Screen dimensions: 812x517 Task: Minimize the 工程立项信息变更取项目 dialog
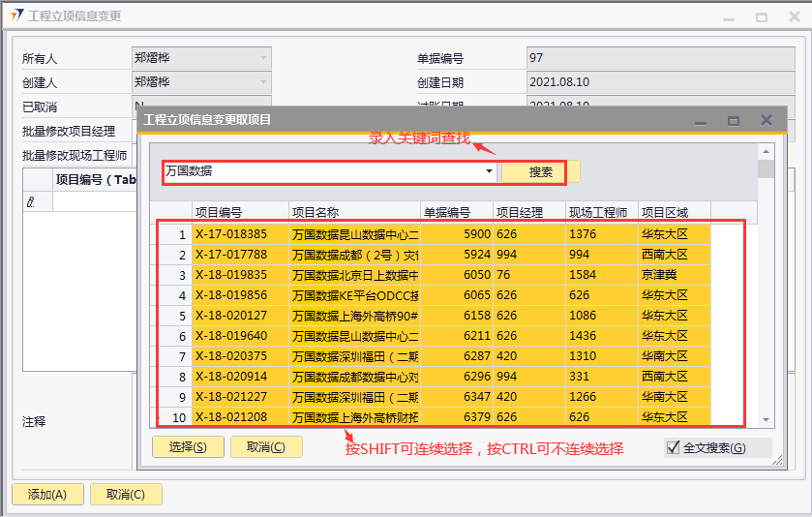[701, 120]
